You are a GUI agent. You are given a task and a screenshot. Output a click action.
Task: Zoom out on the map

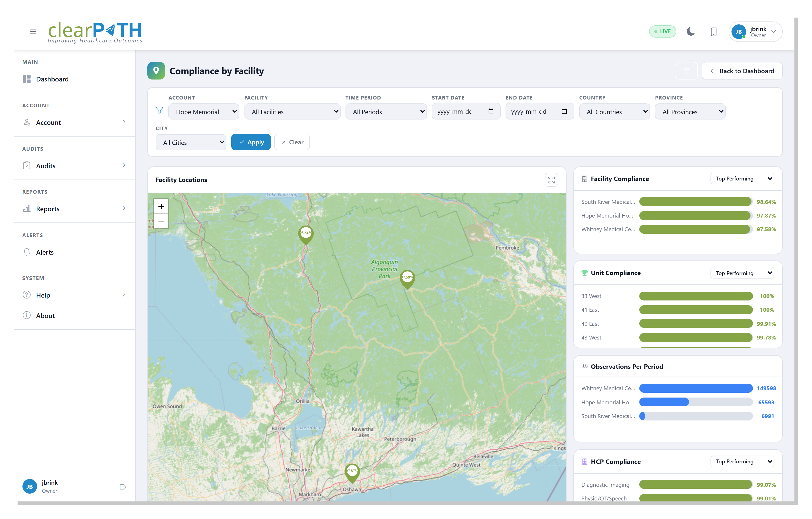161,221
